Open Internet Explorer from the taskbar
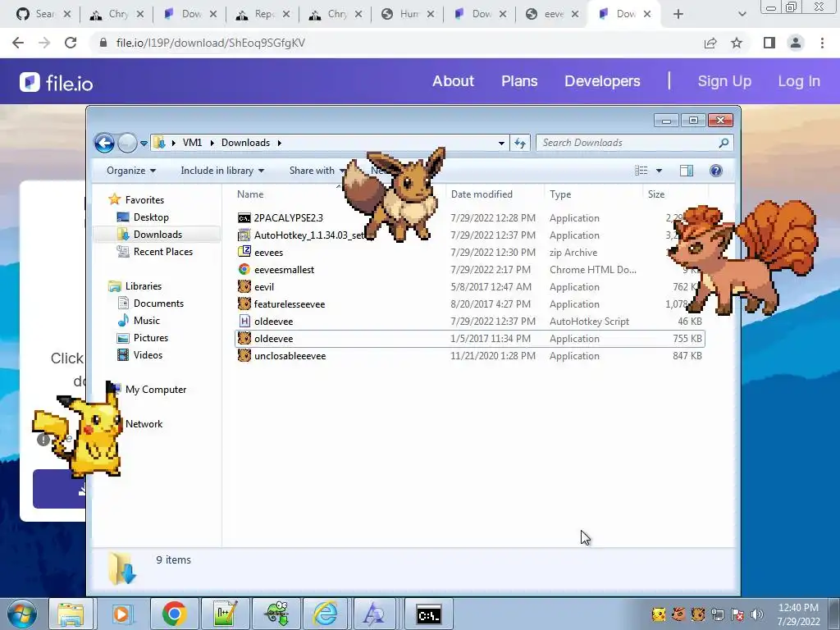The image size is (840, 630). pos(325,614)
